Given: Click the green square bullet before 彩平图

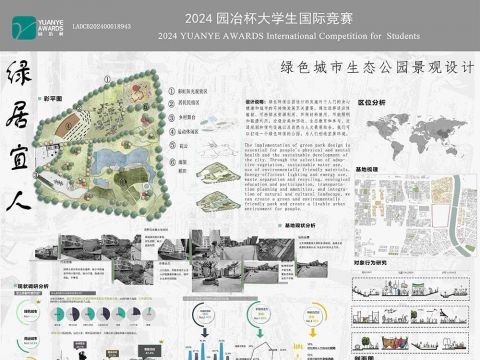Looking at the screenshot, I should 40,99.
